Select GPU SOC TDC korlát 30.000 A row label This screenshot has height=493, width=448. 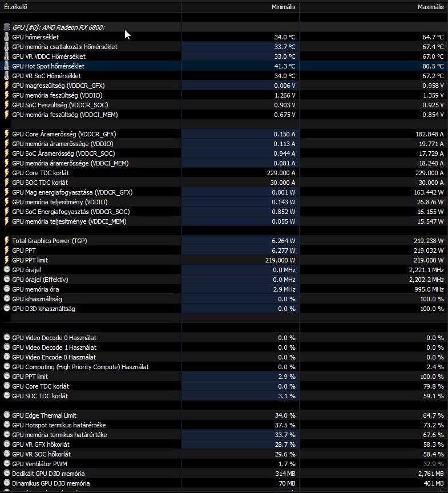40,183
